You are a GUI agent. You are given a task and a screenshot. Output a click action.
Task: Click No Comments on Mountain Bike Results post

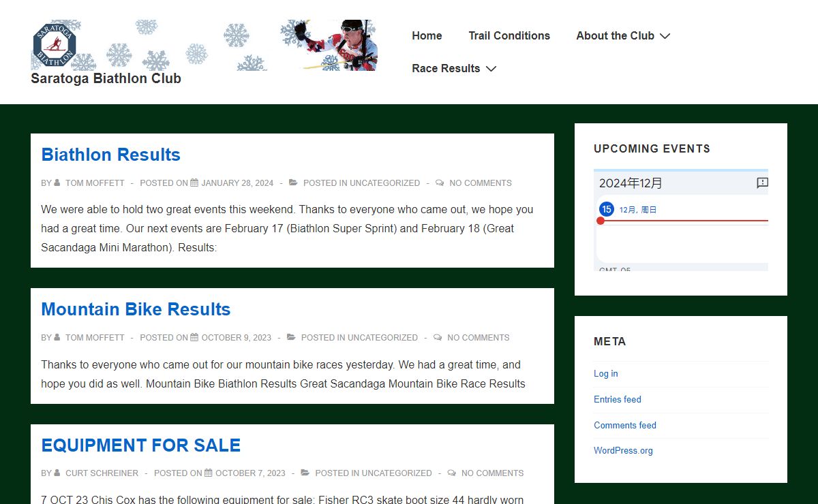479,337
